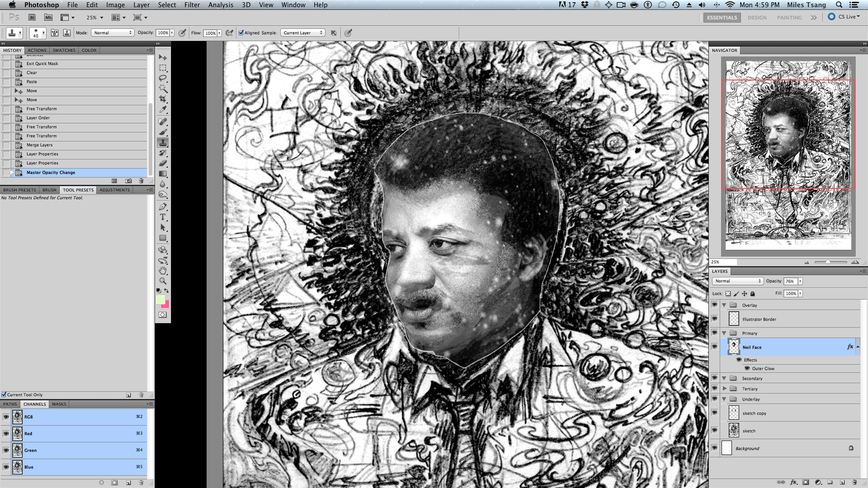The height and width of the screenshot is (488, 868).
Task: Select the Eraser tool
Action: 163,163
